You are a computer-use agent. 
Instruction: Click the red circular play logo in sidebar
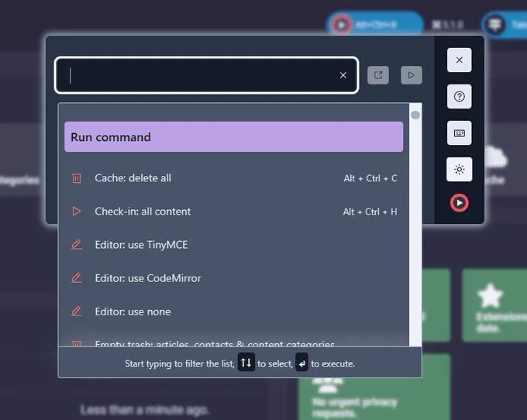click(459, 203)
